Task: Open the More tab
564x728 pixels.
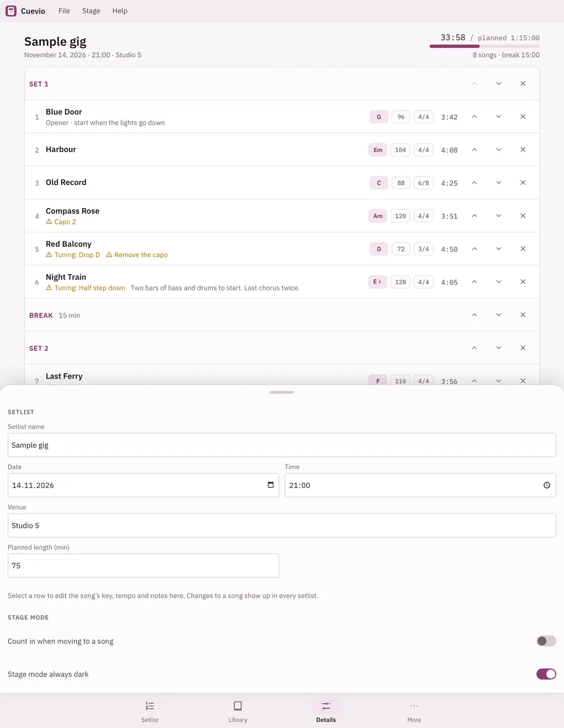Action: click(x=414, y=711)
